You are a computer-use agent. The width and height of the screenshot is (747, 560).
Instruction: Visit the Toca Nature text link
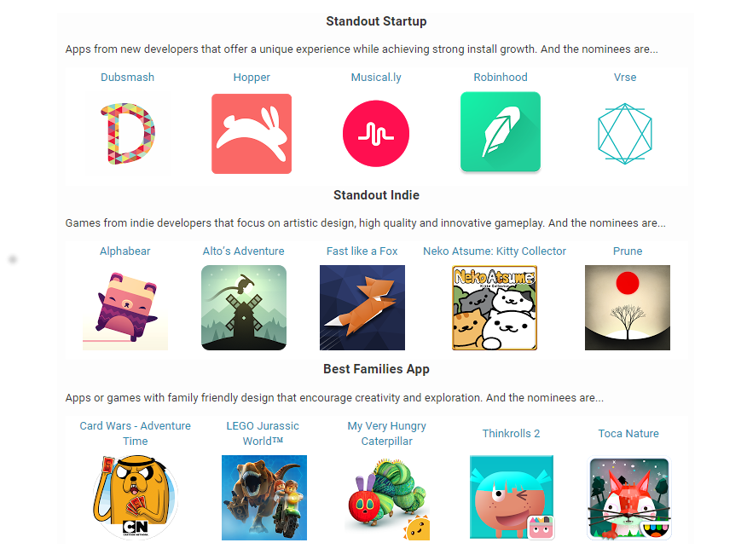(628, 433)
